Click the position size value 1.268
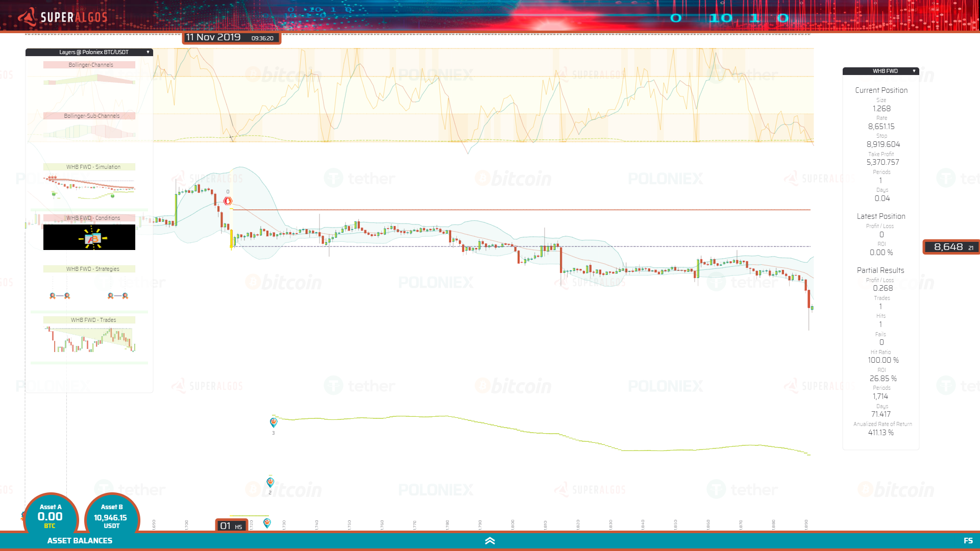 pyautogui.click(x=881, y=109)
